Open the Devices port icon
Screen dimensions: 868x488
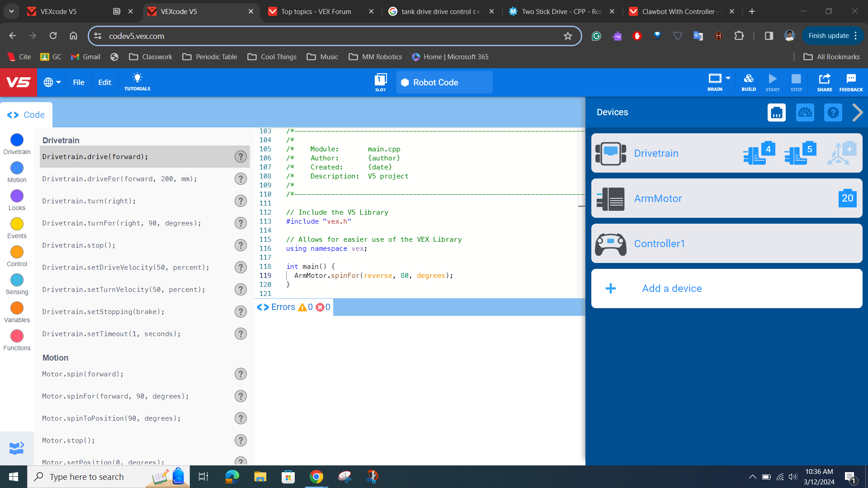pos(776,113)
